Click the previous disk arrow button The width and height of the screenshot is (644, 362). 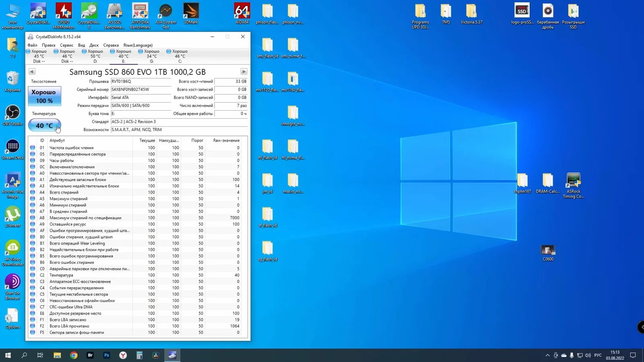click(32, 72)
